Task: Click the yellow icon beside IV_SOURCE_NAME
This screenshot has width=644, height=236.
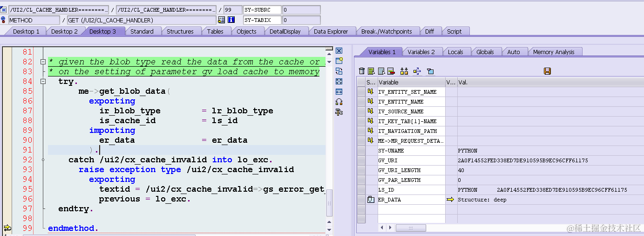Action: click(x=371, y=111)
